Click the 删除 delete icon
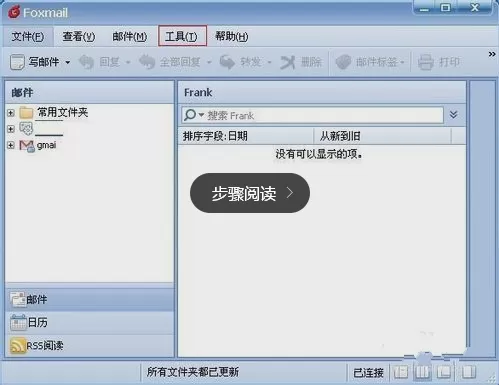This screenshot has width=499, height=385. tap(288, 62)
